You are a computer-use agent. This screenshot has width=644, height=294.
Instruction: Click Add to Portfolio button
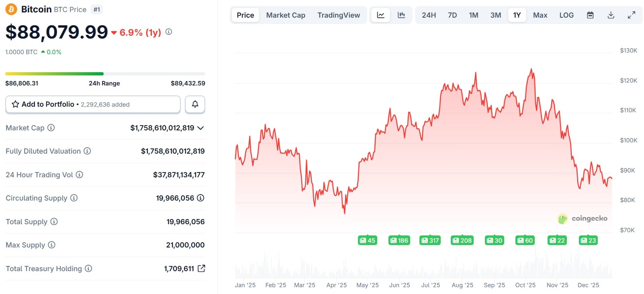pyautogui.click(x=93, y=104)
